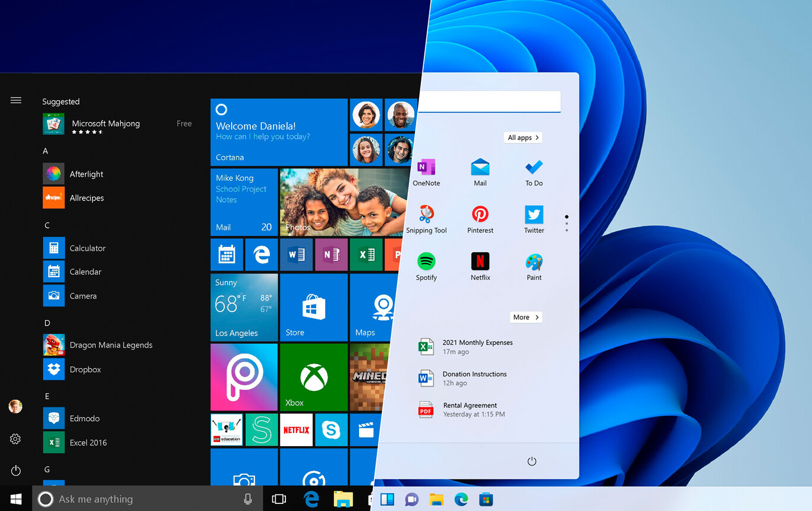Jump to letter C in app list

(x=47, y=225)
